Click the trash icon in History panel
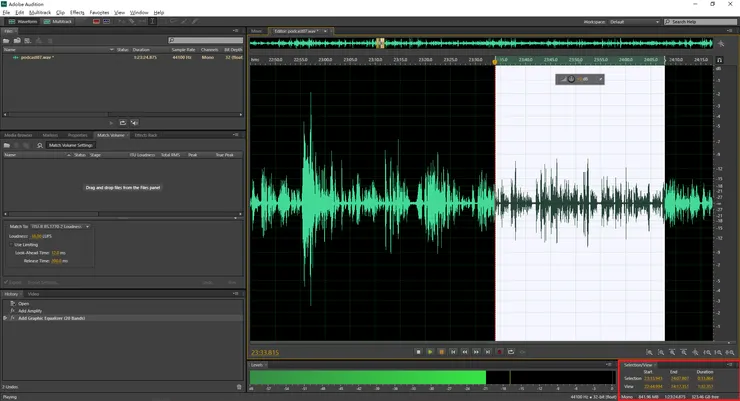Screen dimensions: 740x401 coord(239,387)
